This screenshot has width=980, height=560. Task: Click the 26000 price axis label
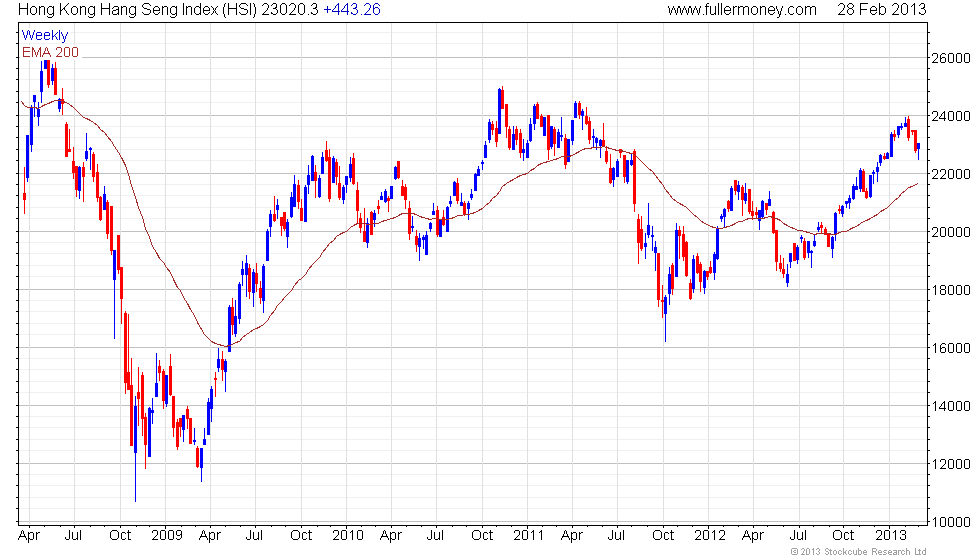tap(951, 58)
